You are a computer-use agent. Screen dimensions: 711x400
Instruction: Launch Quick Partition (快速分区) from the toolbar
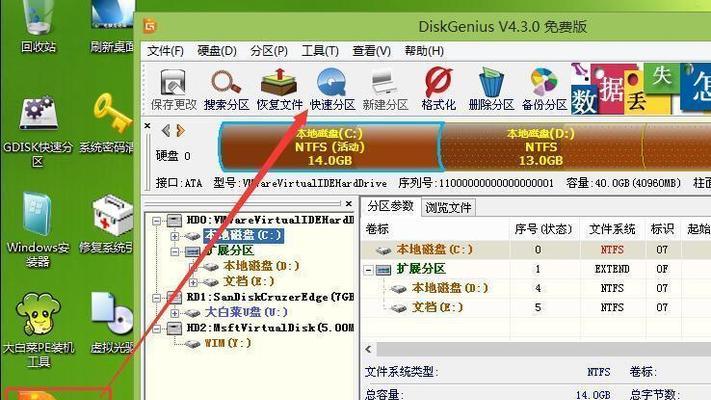[x=332, y=89]
